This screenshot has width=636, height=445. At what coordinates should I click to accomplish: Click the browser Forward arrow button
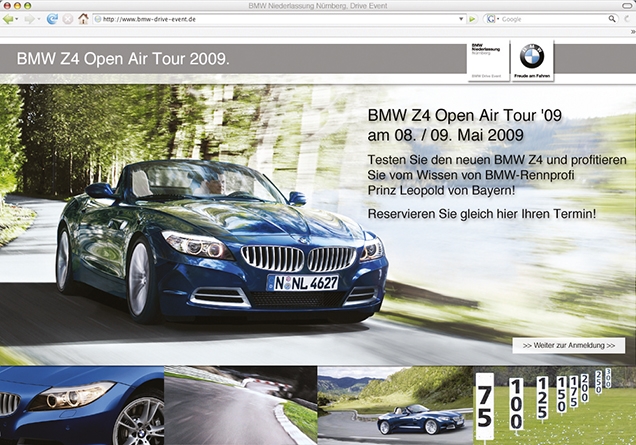[29, 19]
